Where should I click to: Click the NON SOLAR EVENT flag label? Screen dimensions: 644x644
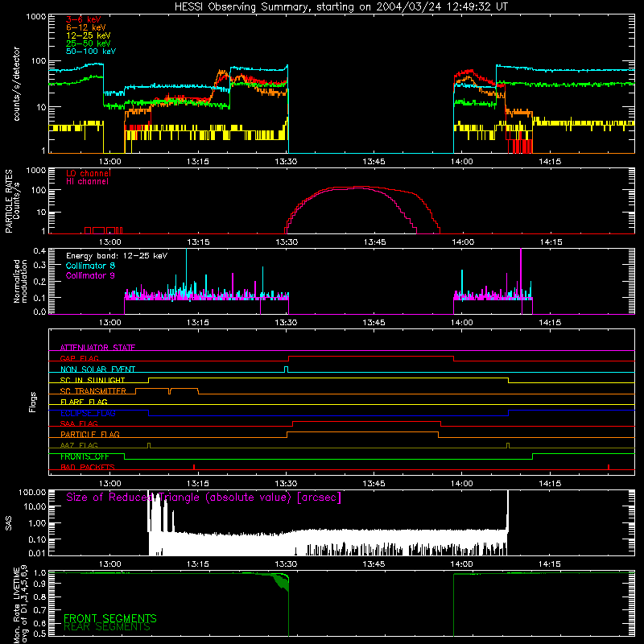coord(97,369)
